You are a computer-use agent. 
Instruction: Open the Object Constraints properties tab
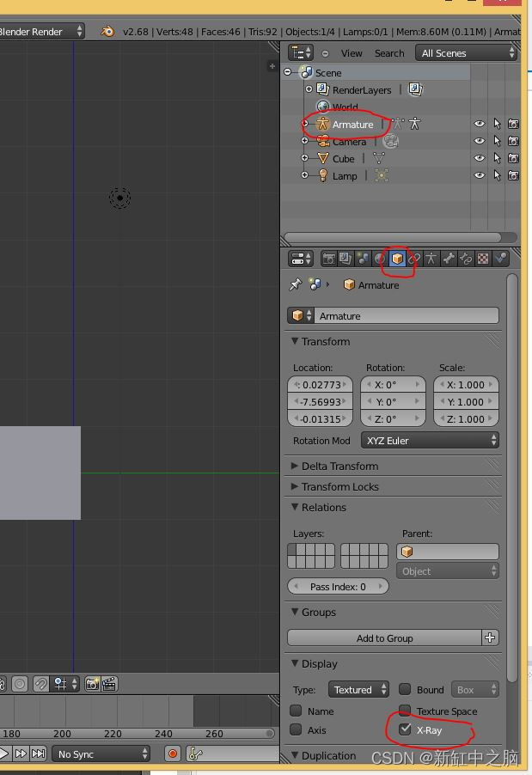click(x=414, y=259)
